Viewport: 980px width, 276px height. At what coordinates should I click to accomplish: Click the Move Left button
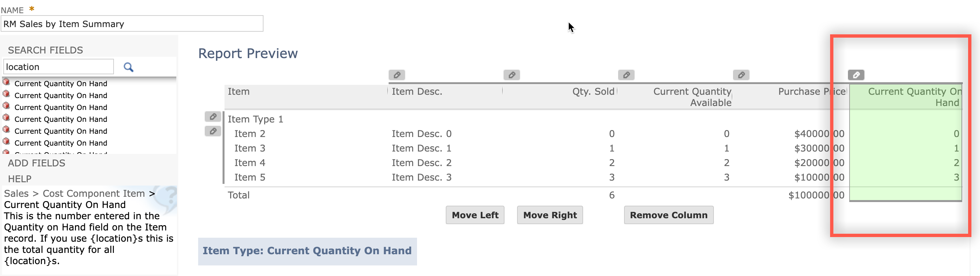pos(475,215)
